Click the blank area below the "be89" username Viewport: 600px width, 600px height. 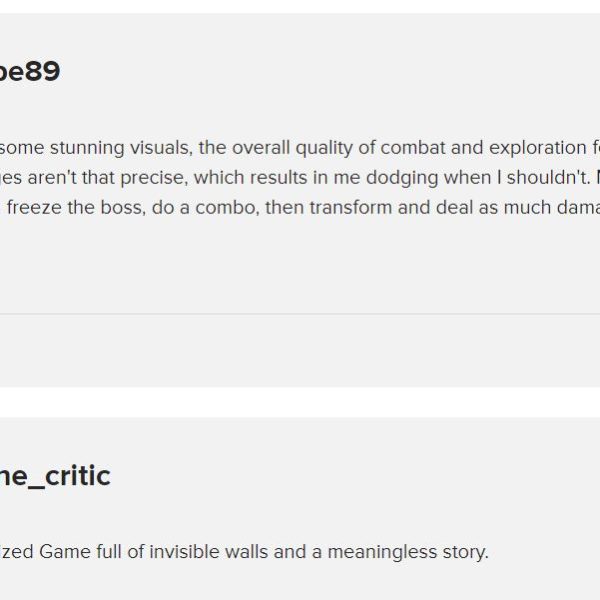300,109
